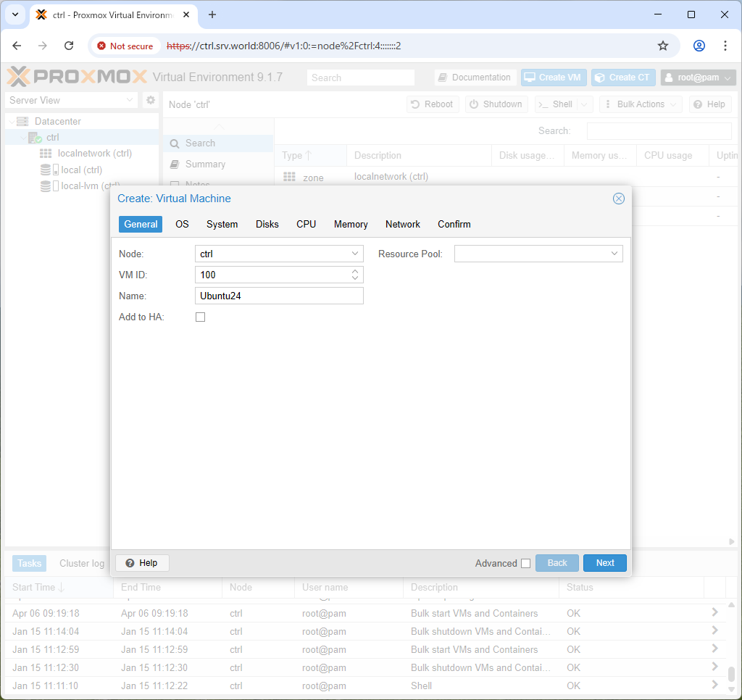
Task: Open the Network tab
Action: (403, 225)
